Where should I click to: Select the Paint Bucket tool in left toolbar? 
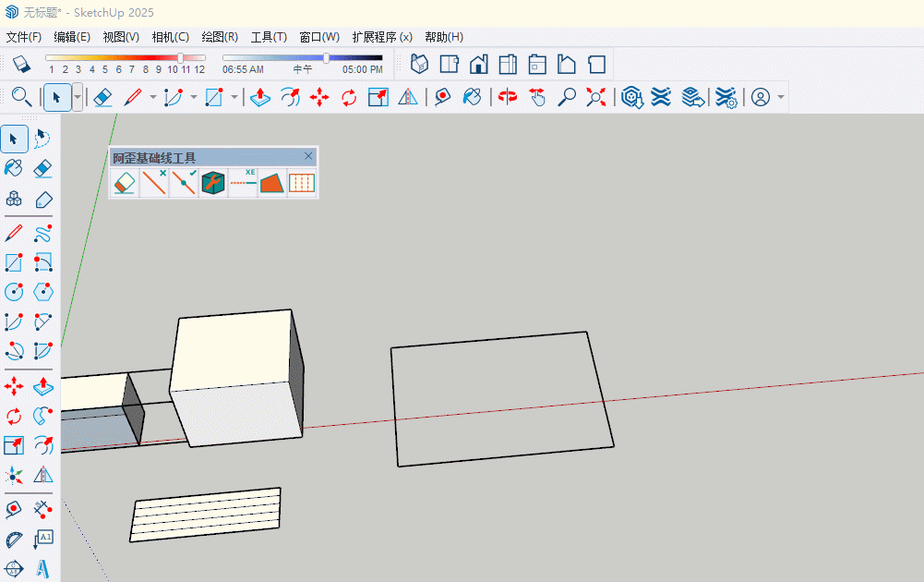click(x=14, y=168)
